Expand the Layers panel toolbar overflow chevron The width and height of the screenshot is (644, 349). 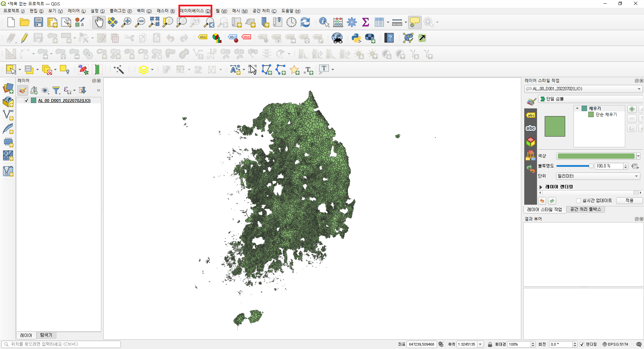(x=98, y=90)
